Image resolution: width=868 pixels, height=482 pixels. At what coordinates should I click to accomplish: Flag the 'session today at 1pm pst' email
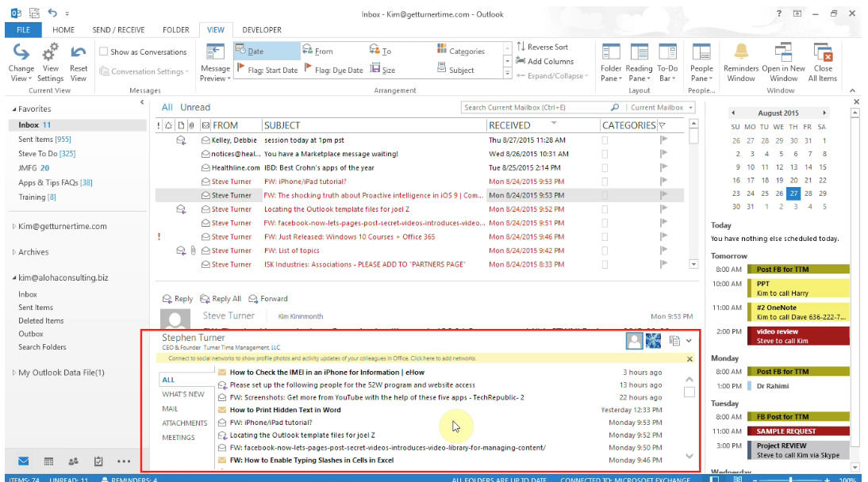663,140
